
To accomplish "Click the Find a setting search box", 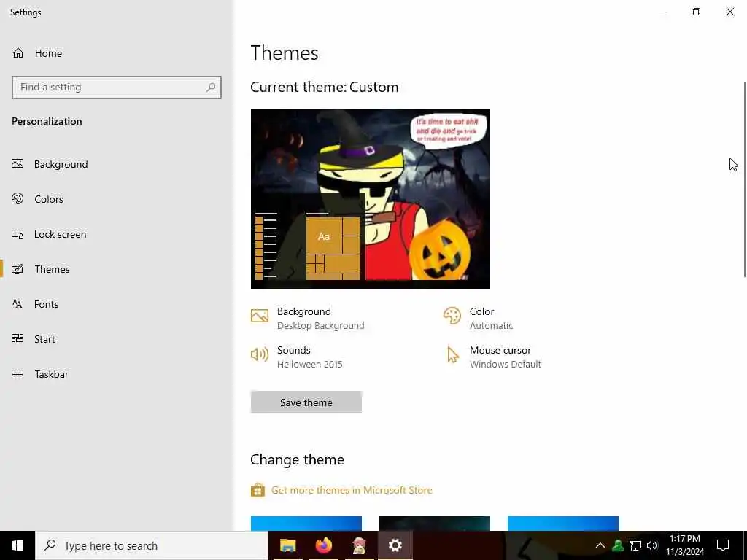I will pos(117,87).
